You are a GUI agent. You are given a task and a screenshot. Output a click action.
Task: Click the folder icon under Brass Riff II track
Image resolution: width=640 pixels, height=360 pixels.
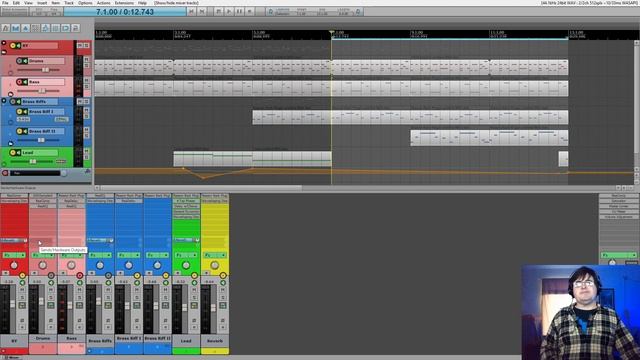click(11, 144)
